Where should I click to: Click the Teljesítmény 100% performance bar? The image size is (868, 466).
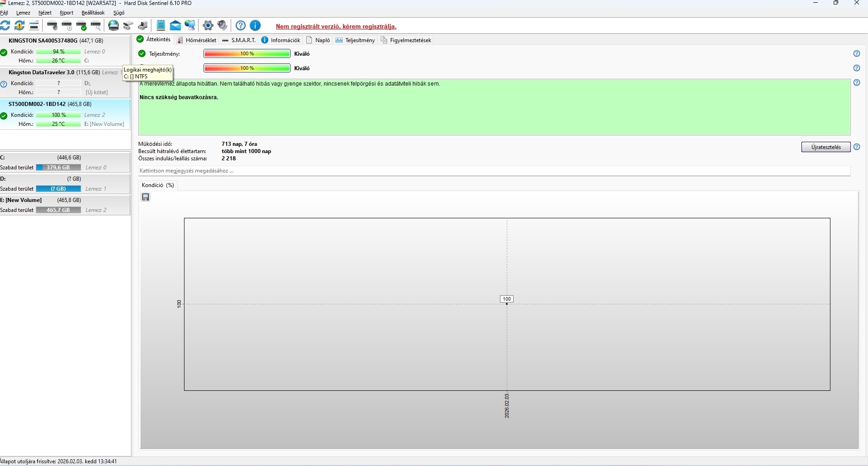[247, 53]
